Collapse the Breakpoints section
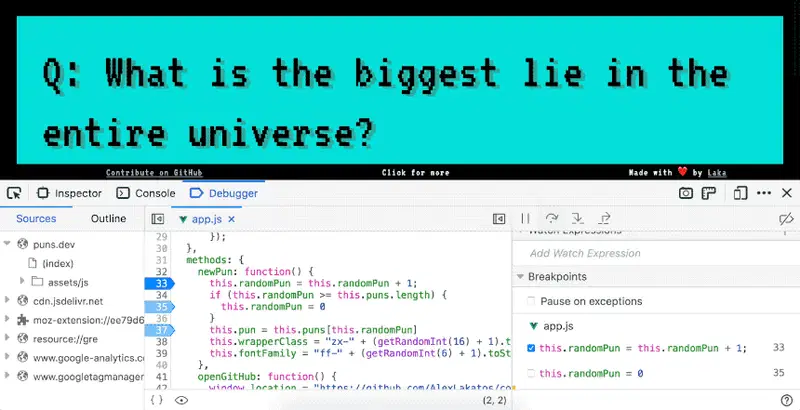The height and width of the screenshot is (410, 800). click(520, 277)
